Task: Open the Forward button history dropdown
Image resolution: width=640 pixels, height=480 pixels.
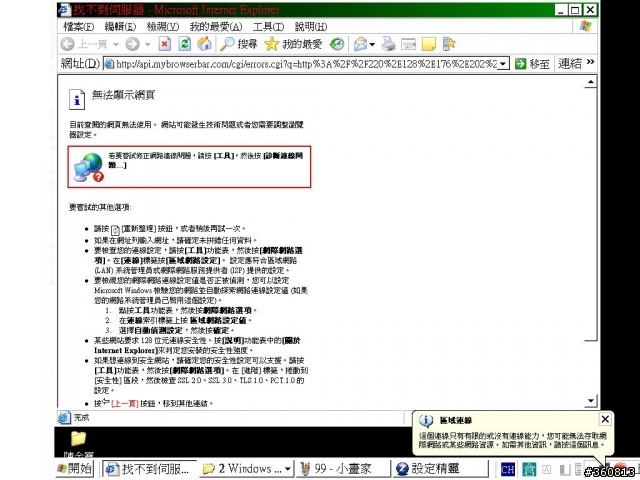Action: coord(148,44)
